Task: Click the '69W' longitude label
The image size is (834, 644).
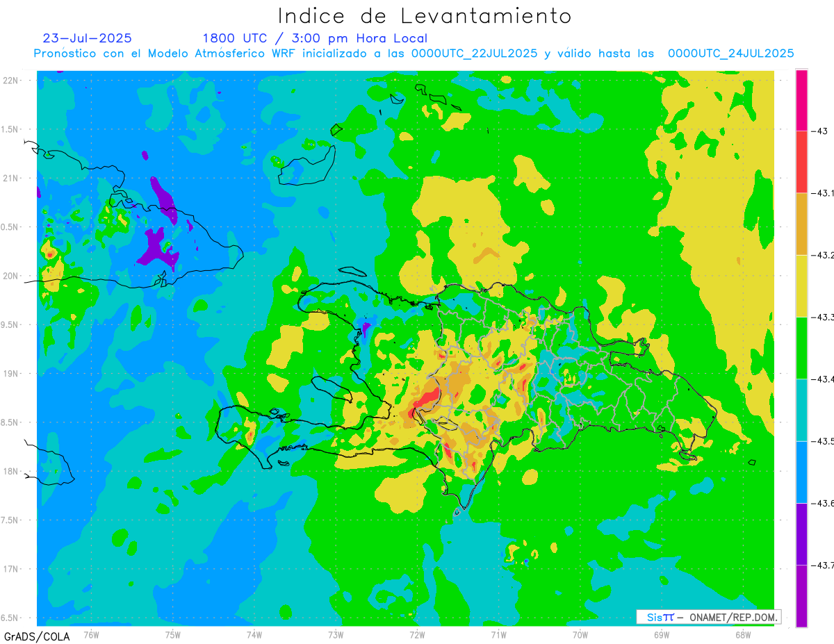Action: pyautogui.click(x=661, y=634)
